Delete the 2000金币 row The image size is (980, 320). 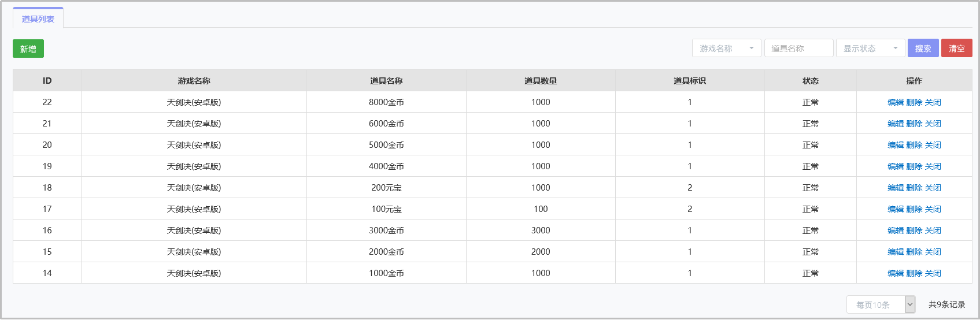pos(914,252)
